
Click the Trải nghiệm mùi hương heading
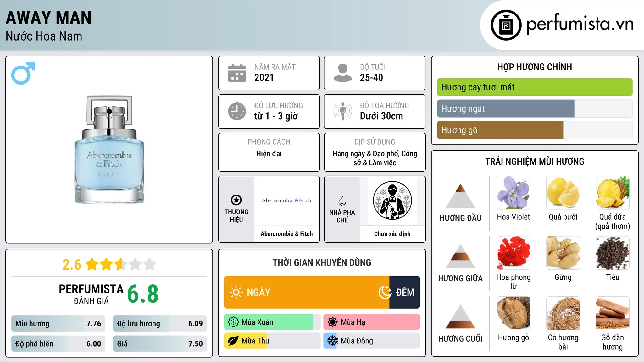click(x=535, y=162)
